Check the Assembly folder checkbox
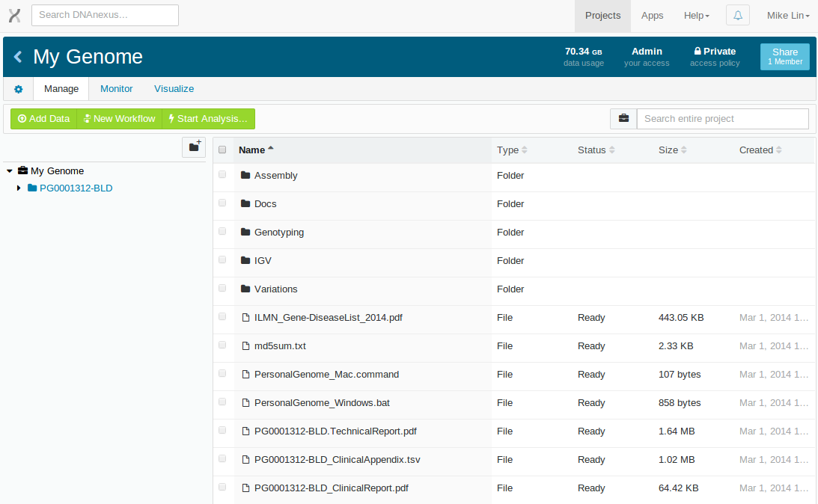This screenshot has width=818, height=504. pos(222,174)
